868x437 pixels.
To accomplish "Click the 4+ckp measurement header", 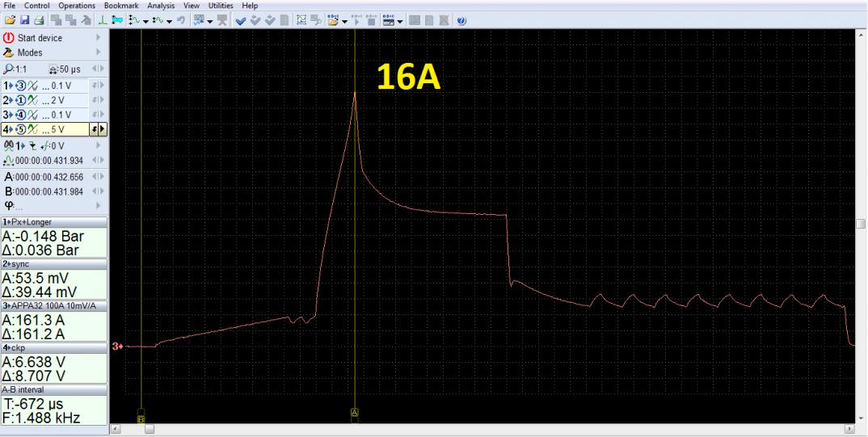I will click(53, 347).
